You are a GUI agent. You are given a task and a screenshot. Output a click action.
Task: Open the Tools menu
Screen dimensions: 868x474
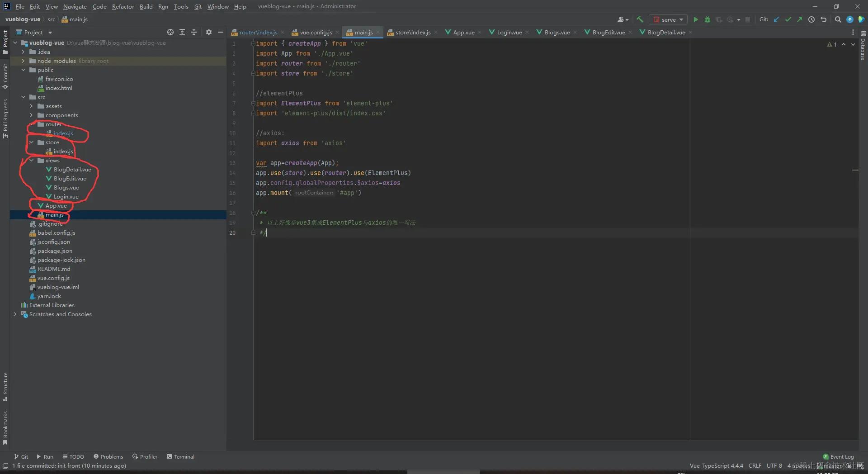point(181,6)
